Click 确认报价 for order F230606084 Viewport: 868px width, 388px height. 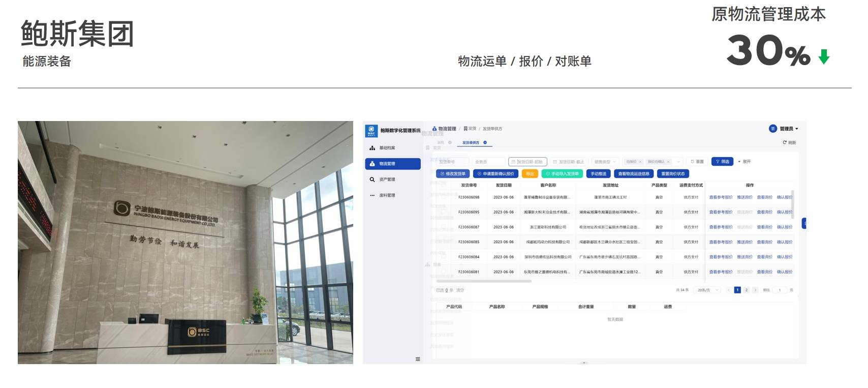784,257
